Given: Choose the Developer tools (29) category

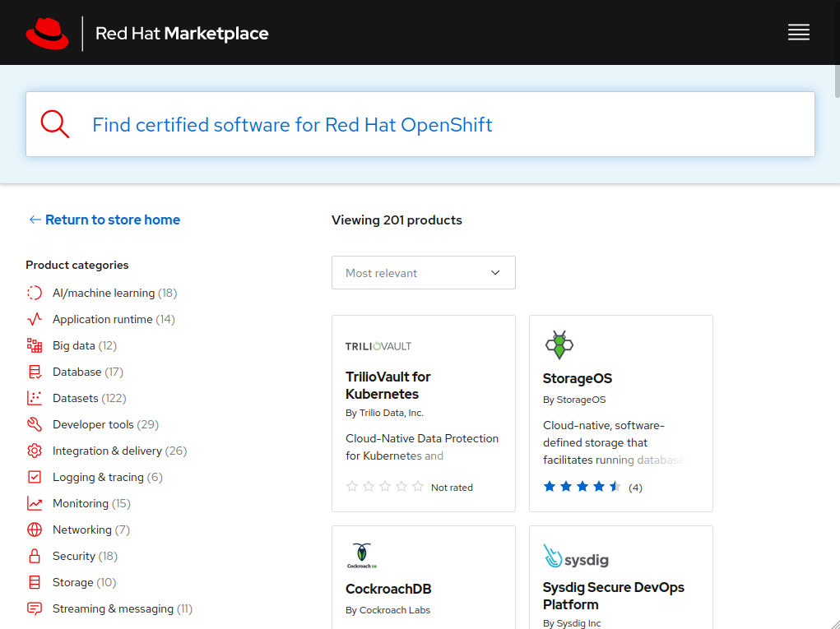Looking at the screenshot, I should coord(105,424).
